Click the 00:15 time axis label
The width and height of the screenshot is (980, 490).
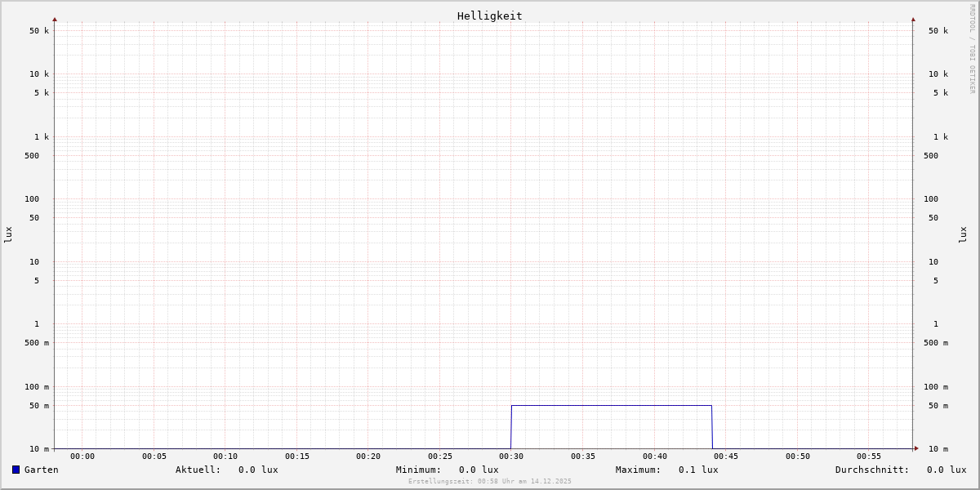point(297,457)
